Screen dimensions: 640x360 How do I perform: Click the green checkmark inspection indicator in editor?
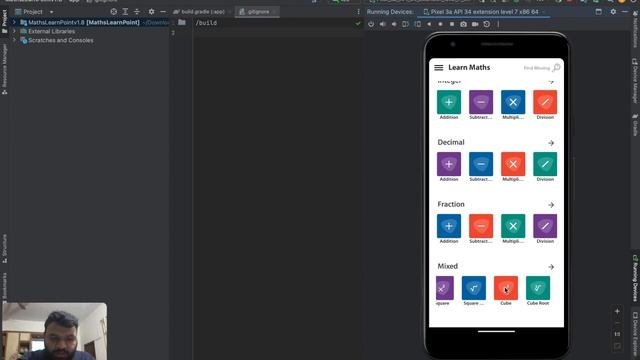[358, 23]
